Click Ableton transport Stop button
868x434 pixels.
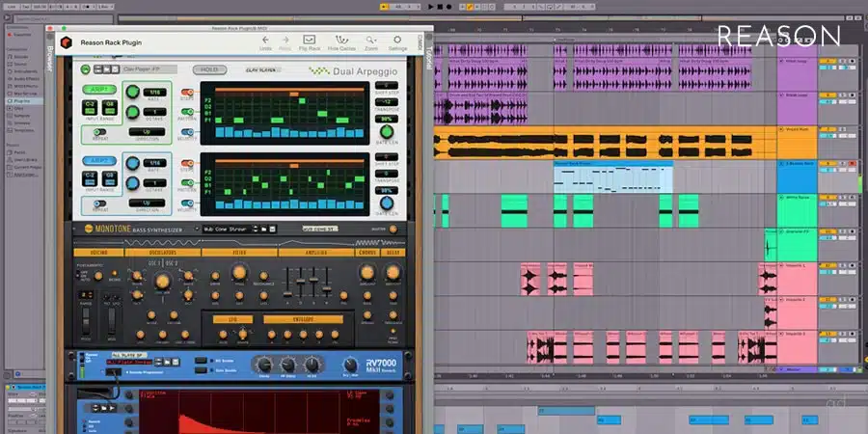pyautogui.click(x=440, y=7)
